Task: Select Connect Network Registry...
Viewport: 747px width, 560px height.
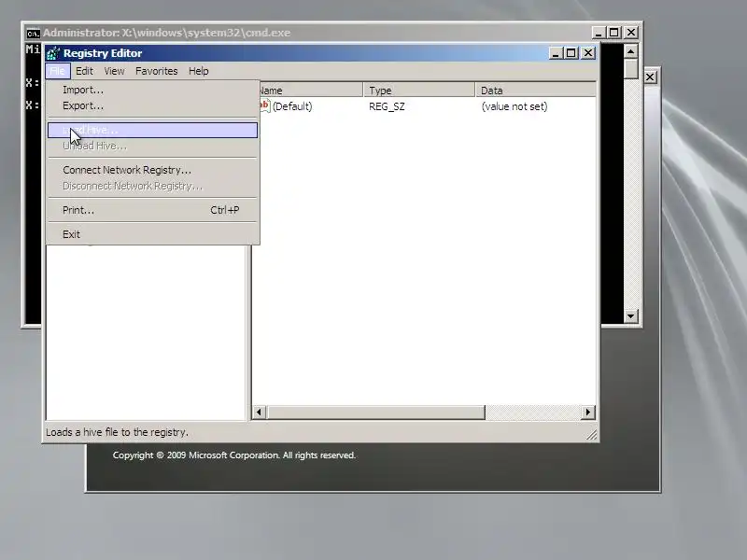Action: (152, 170)
